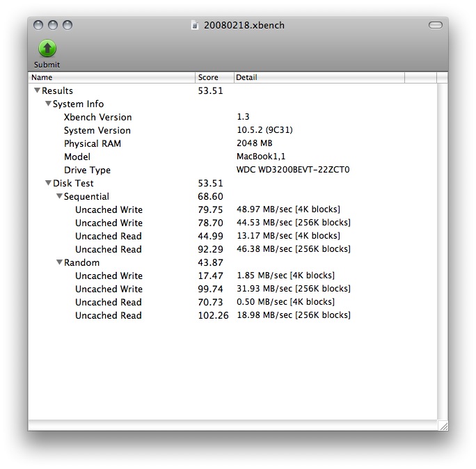The height and width of the screenshot is (469, 476).
Task: Select Uncached Write row scoring 99.74
Action: coord(232,289)
